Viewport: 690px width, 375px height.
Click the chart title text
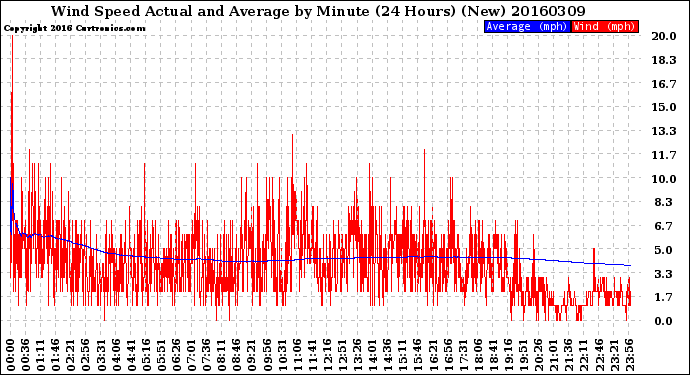point(318,11)
